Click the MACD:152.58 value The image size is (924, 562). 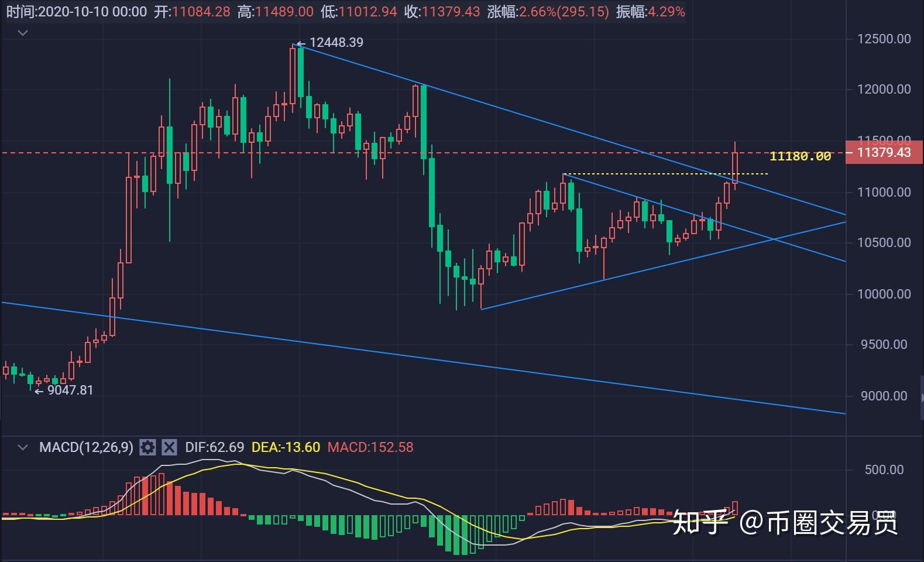pyautogui.click(x=370, y=447)
